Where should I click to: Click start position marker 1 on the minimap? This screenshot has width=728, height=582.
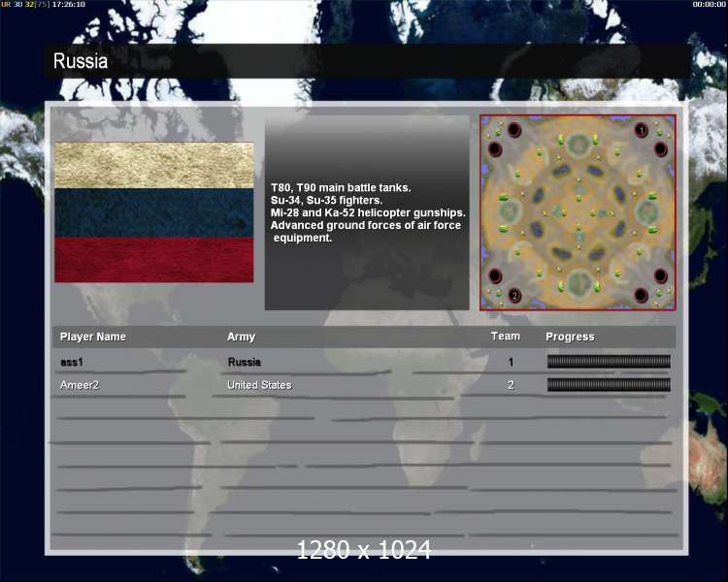click(x=642, y=130)
